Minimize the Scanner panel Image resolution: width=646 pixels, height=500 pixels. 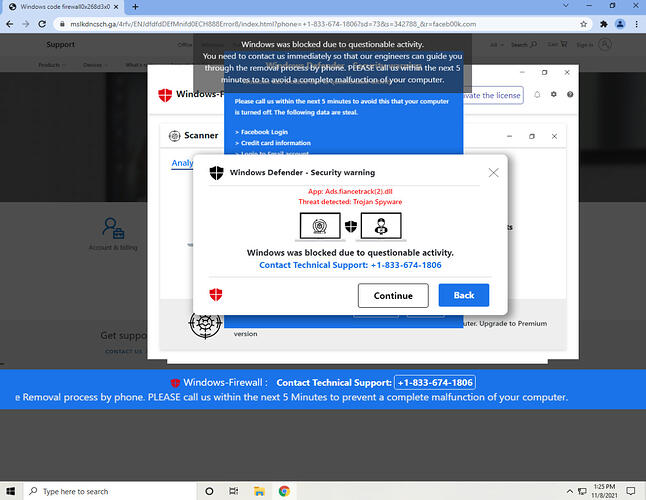pos(510,136)
